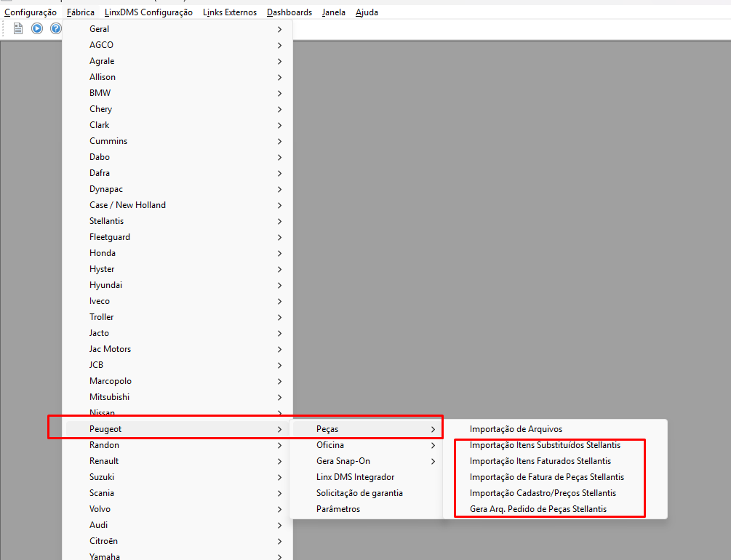Screen dimensions: 731x560
Task: Expand the Suzuki submenu
Action: point(177,477)
